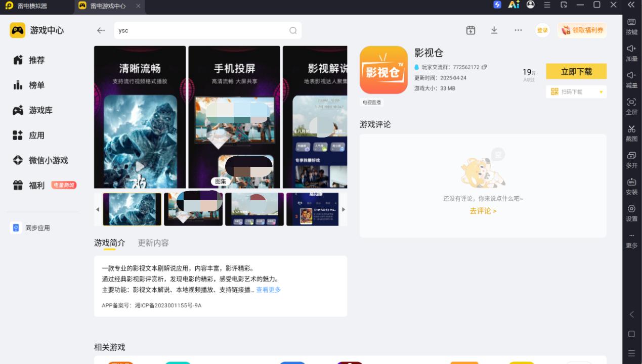Show next thumbnails with right arrow
Viewport: 642px width, 364px height.
(x=344, y=209)
